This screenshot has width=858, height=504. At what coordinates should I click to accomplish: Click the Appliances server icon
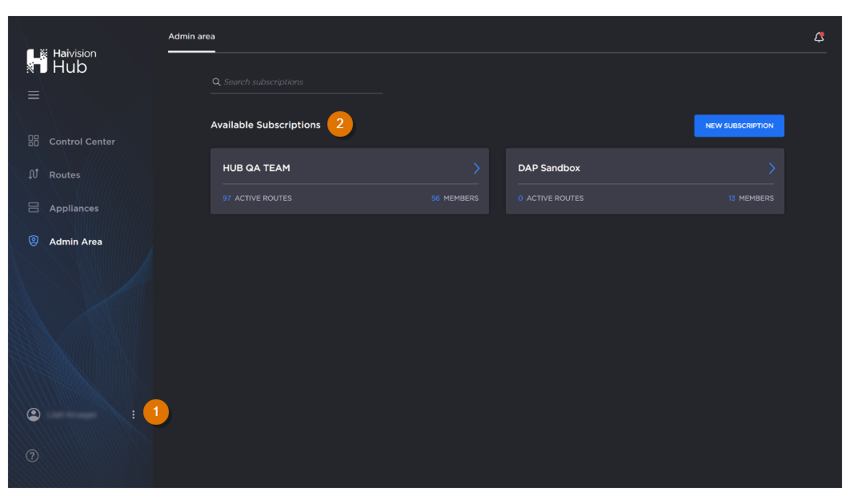tap(34, 208)
